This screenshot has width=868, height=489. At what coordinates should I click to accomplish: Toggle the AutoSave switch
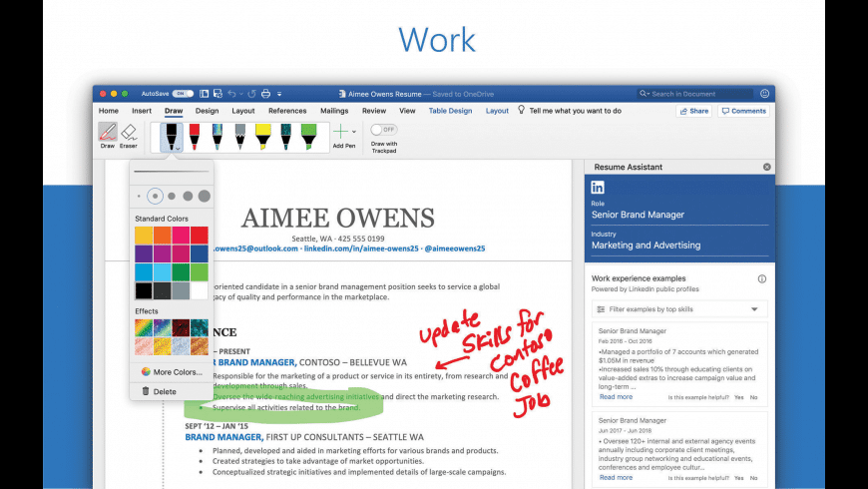click(183, 94)
